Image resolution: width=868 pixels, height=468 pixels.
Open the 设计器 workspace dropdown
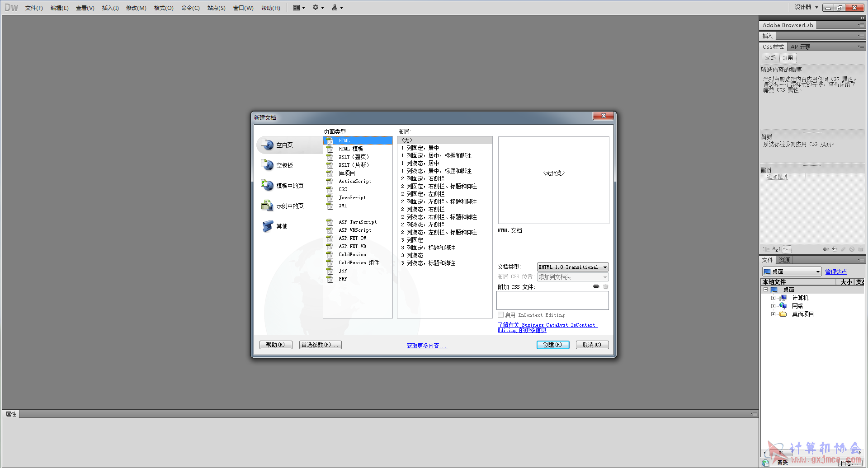[x=807, y=7]
